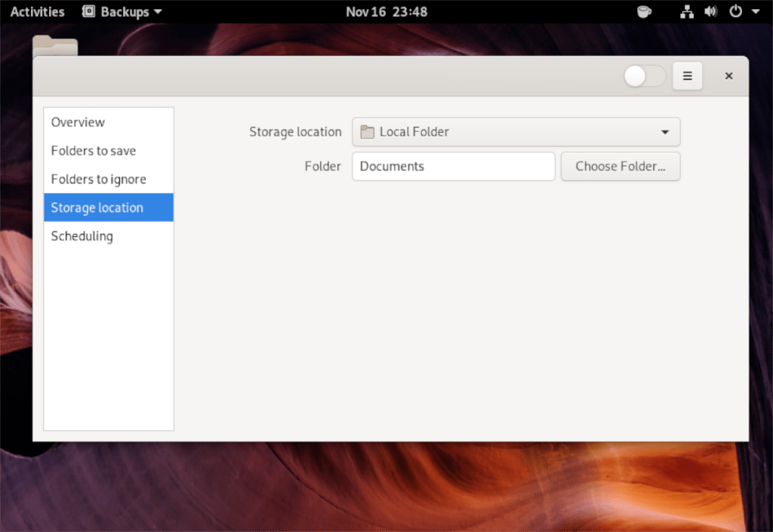The image size is (773, 532).
Task: Open the Activities overview
Action: pyautogui.click(x=36, y=11)
